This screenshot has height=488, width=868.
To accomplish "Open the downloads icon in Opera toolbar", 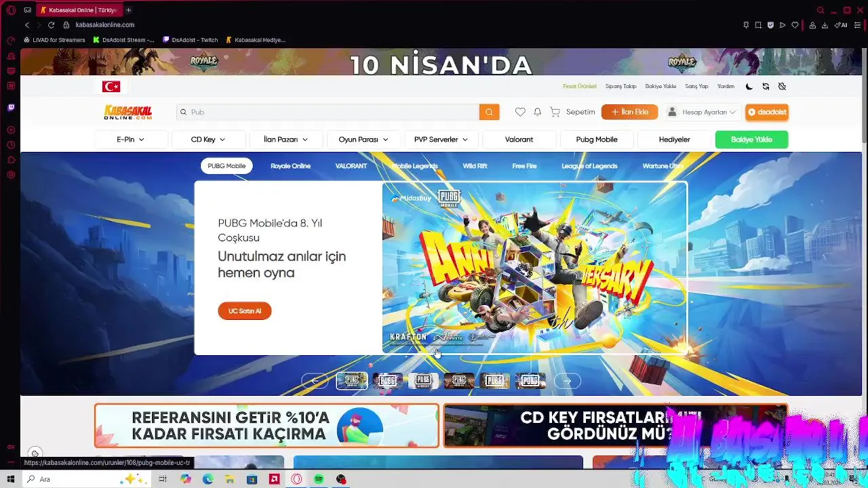I will coord(825,25).
